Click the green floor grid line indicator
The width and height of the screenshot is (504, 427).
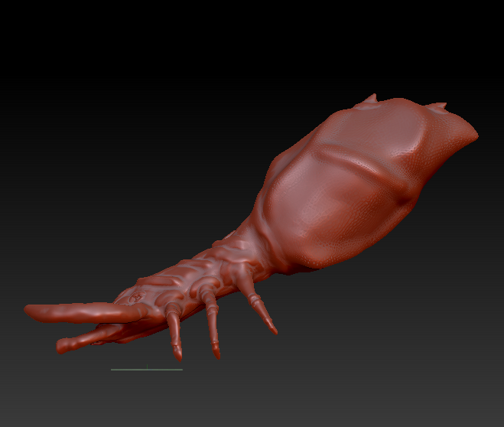[147, 370]
